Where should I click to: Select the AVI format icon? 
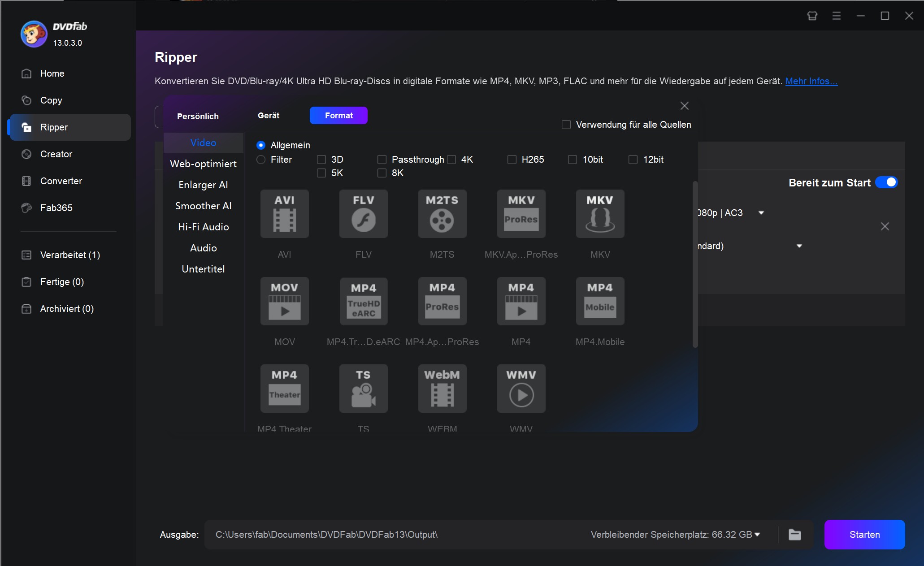coord(284,213)
